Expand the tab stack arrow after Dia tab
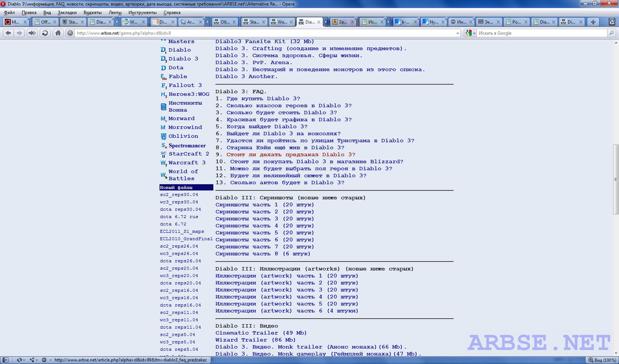The image size is (619, 364). tap(117, 22)
